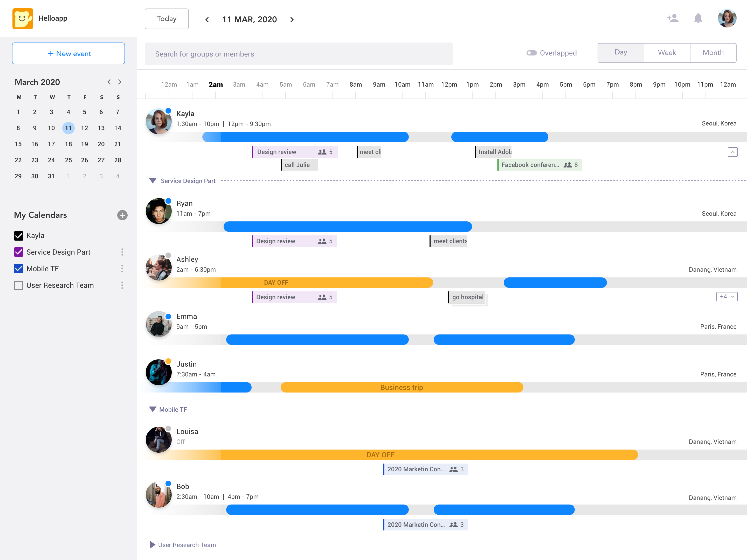Click the Helloapp logo icon

coord(23,19)
